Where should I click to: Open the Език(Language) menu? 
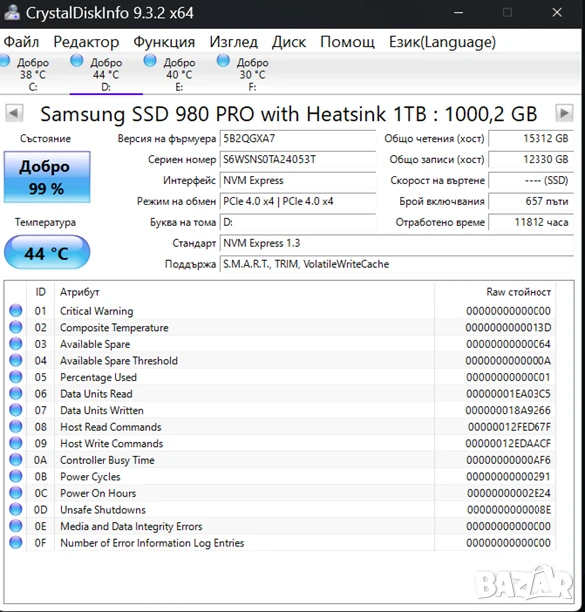(443, 42)
